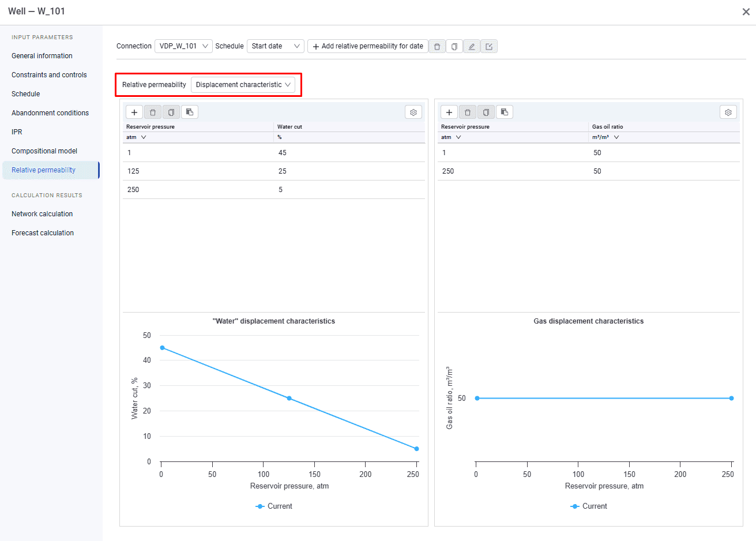Viewport: 756px width, 541px height.
Task: Open Forecast calculation results
Action: click(43, 233)
